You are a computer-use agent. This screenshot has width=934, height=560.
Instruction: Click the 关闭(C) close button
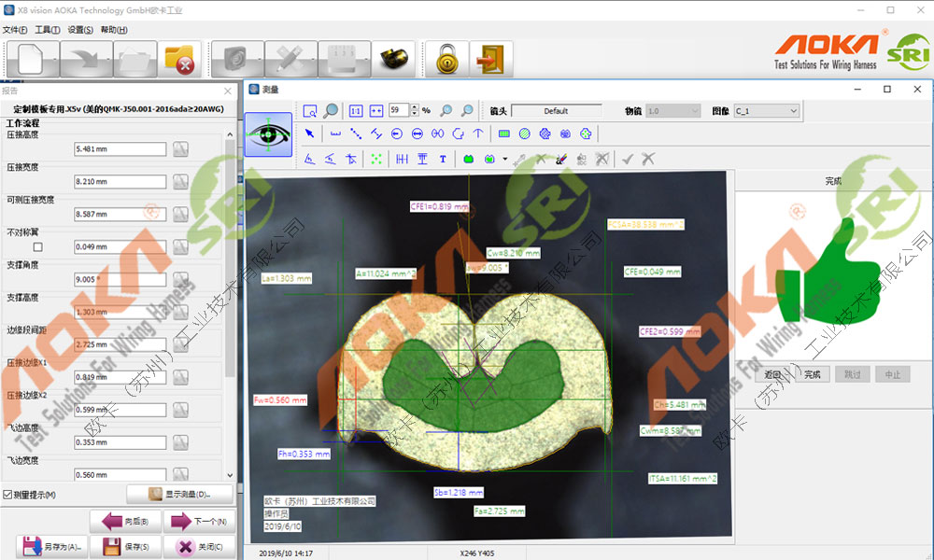pyautogui.click(x=200, y=546)
